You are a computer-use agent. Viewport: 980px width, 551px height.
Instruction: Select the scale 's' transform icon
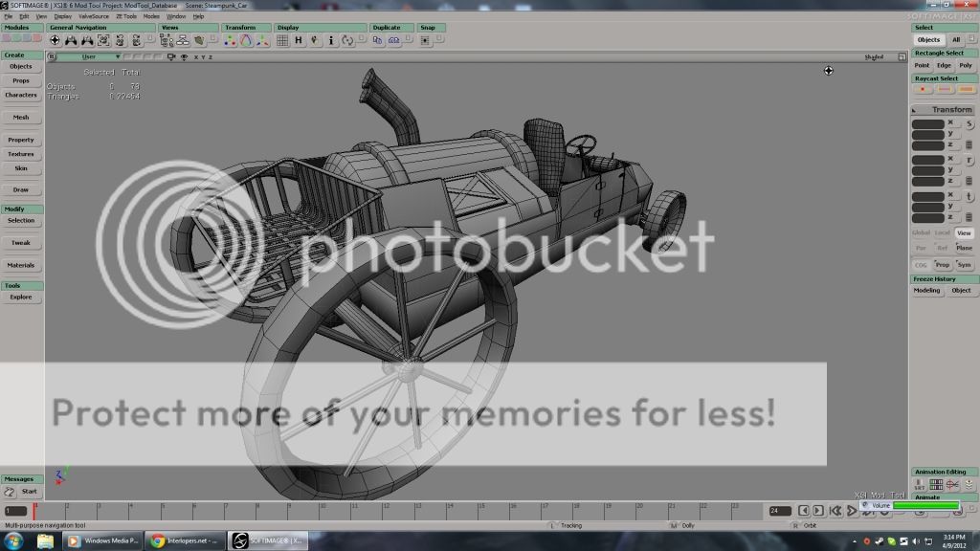pos(230,41)
